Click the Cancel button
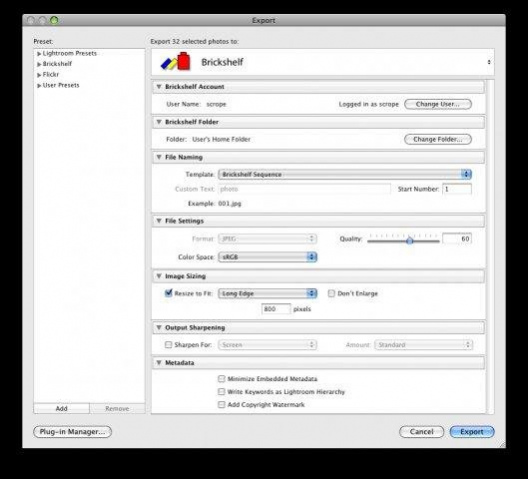The width and height of the screenshot is (528, 479). [x=422, y=432]
